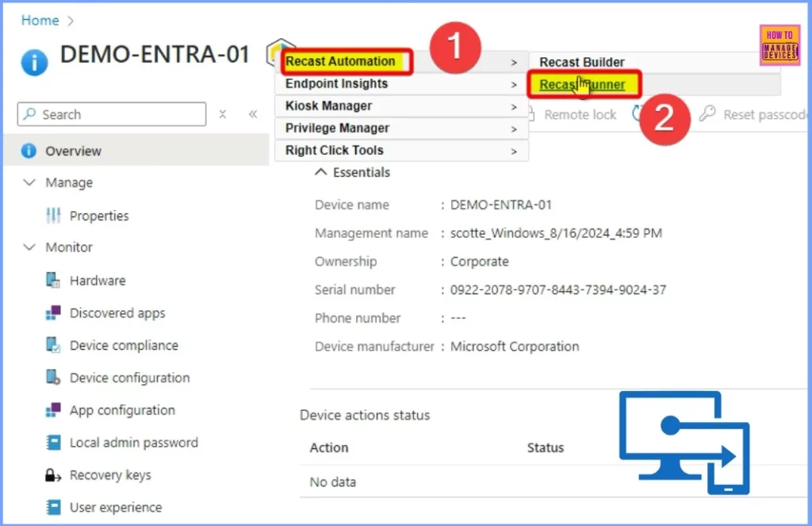
Task: Expand the Privilege Manager submenu arrow
Action: pos(514,129)
